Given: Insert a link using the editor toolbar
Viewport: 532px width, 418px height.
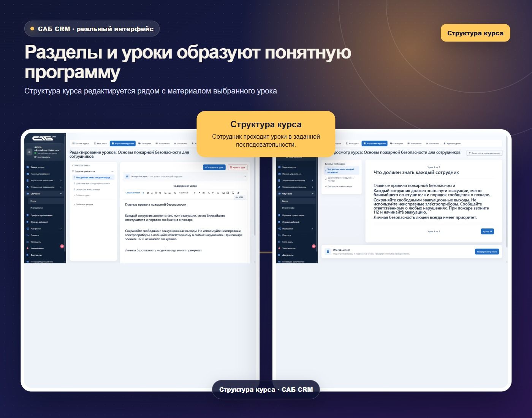Looking at the screenshot, I should (x=175, y=193).
